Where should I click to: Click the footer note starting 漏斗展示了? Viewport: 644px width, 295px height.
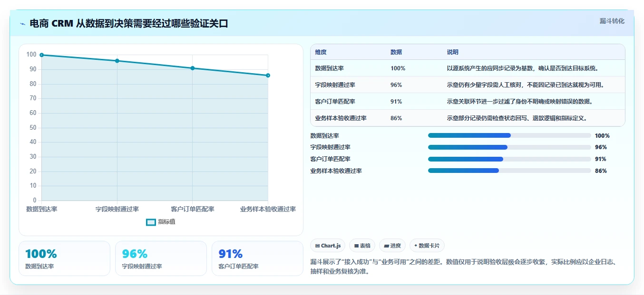[x=463, y=267]
